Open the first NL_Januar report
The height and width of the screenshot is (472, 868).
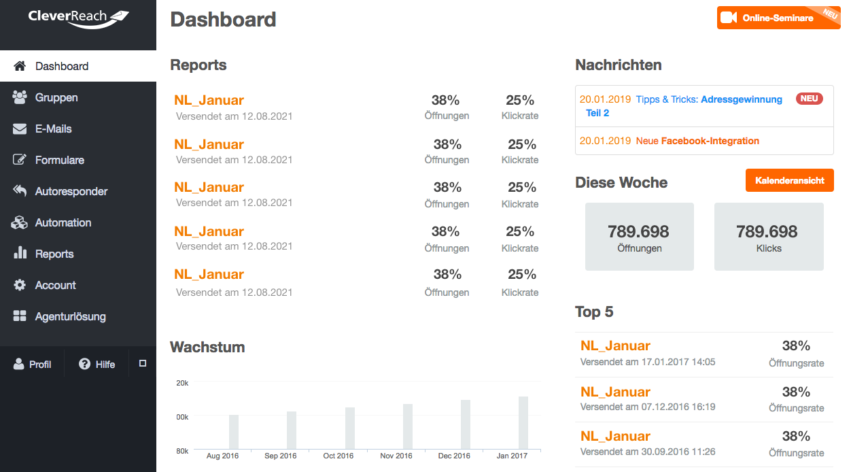tap(209, 101)
